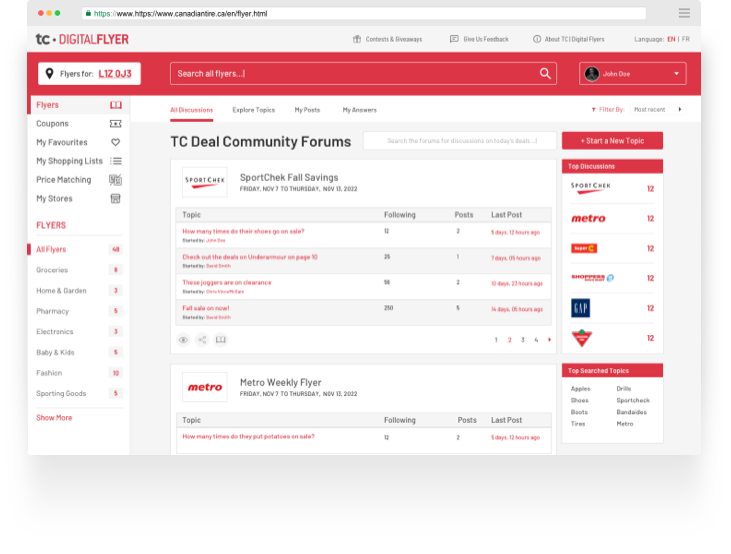The height and width of the screenshot is (554, 731).
Task: Click the share icon under SportChek topics
Action: click(x=202, y=340)
